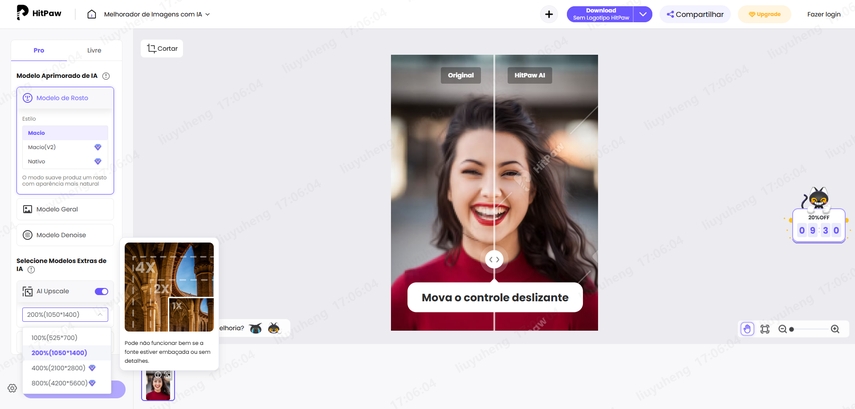The height and width of the screenshot is (409, 855).
Task: Collapse the 200%(1050*1400) upscale dropdown
Action: coord(99,314)
